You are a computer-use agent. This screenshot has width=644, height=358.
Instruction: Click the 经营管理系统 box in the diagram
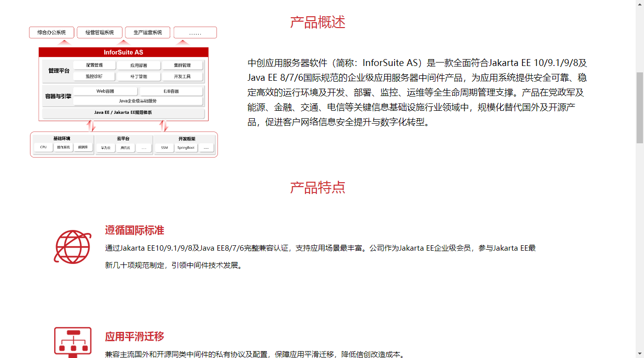[99, 33]
